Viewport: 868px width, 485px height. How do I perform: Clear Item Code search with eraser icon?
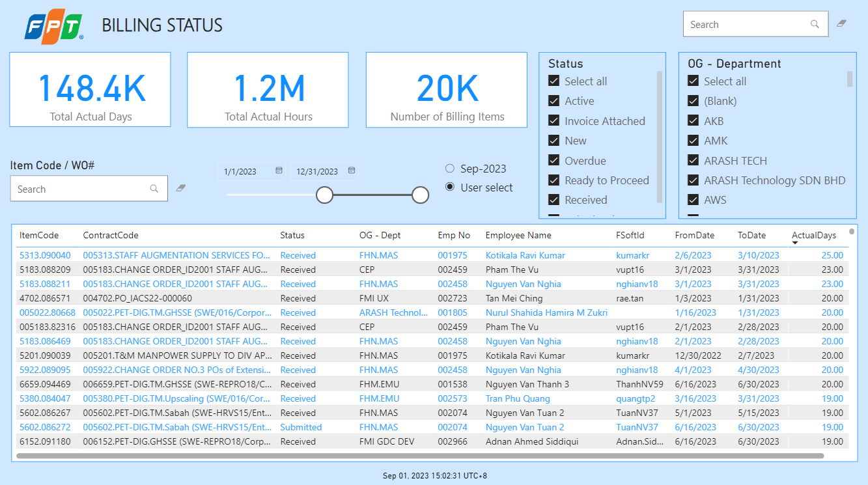[x=181, y=188]
